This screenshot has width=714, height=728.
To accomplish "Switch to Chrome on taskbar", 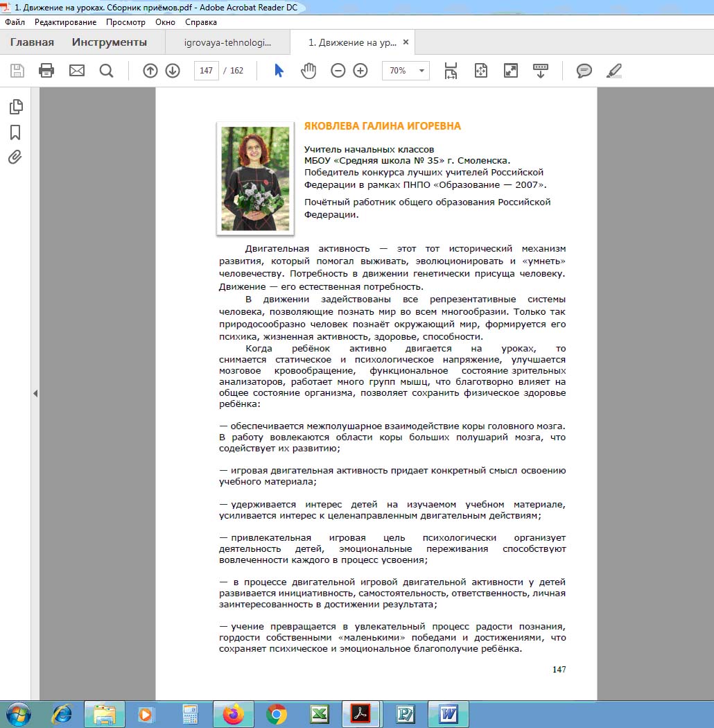I will [276, 714].
